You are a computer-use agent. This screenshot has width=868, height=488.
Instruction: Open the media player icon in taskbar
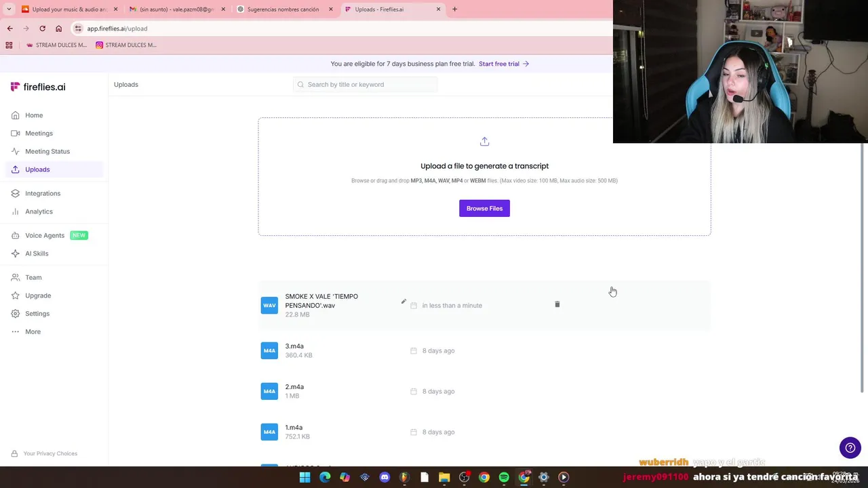(564, 477)
